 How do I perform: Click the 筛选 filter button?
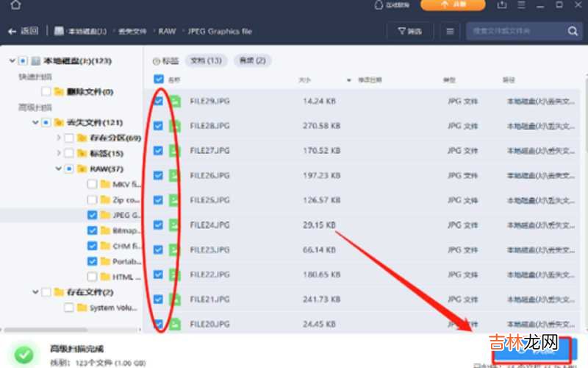pos(409,32)
